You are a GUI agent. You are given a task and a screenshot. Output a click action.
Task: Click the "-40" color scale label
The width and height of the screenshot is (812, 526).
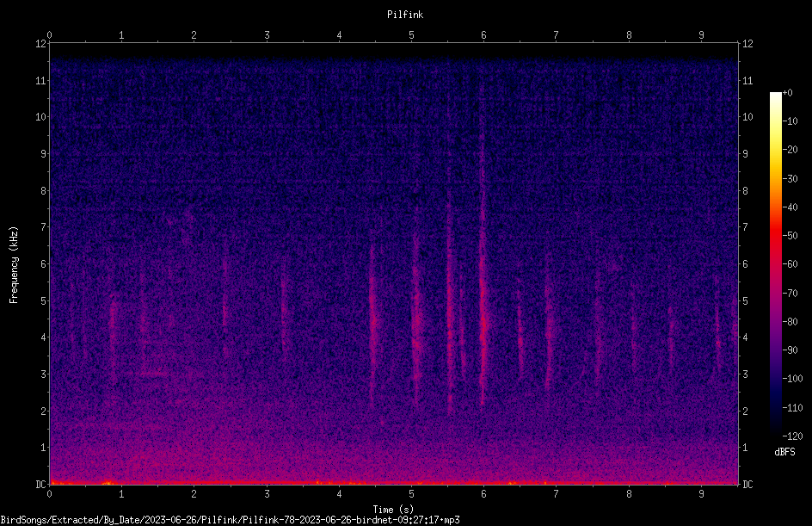790,207
